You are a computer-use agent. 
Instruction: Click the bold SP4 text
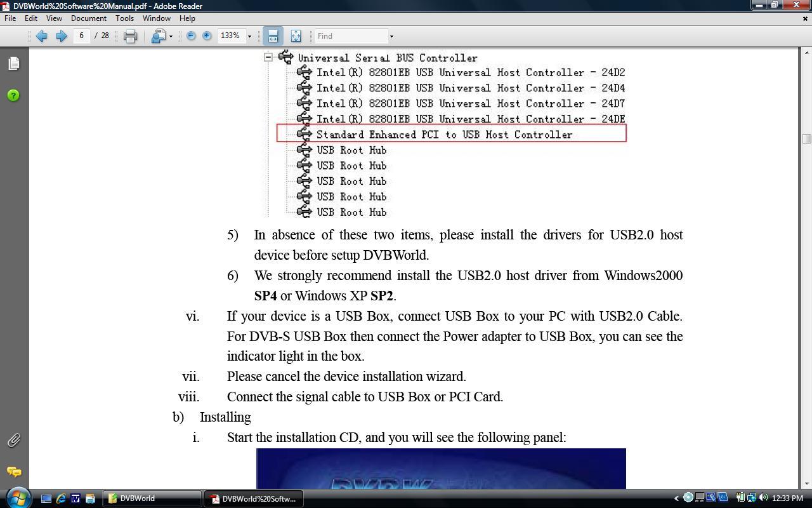[265, 296]
